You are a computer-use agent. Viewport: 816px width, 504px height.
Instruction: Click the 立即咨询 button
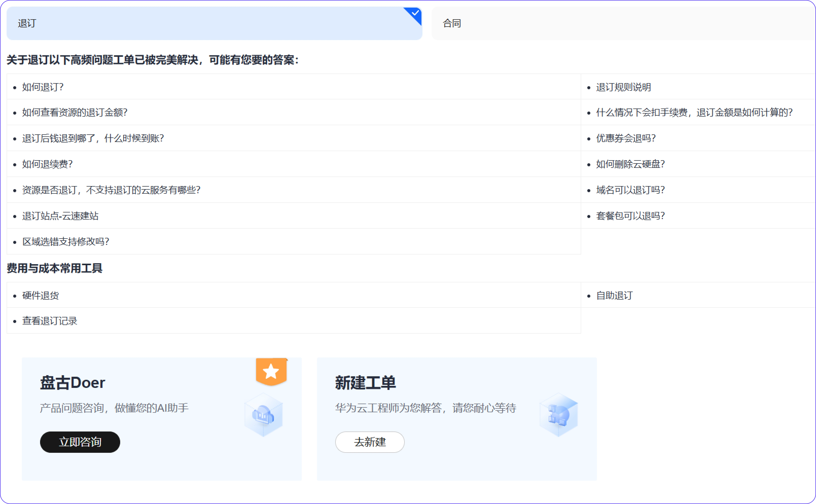pyautogui.click(x=80, y=442)
